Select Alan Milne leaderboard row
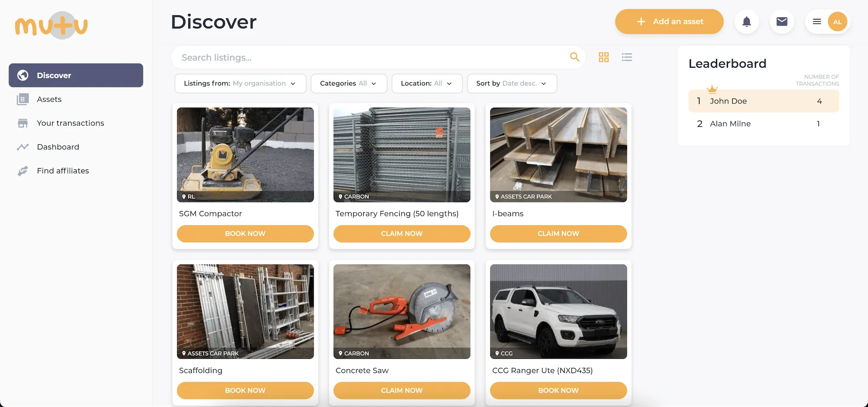This screenshot has height=407, width=868. click(x=764, y=124)
